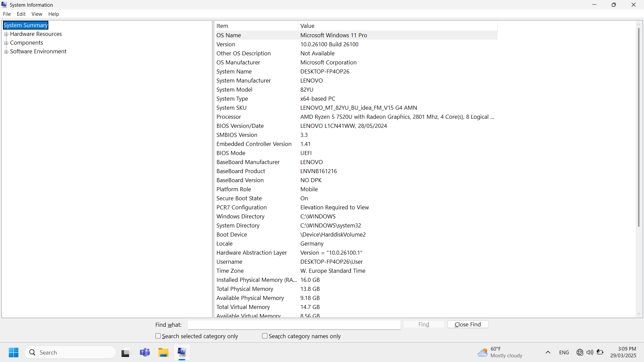The width and height of the screenshot is (644, 362).
Task: Expand the Software Environment tree node
Action: click(6, 52)
